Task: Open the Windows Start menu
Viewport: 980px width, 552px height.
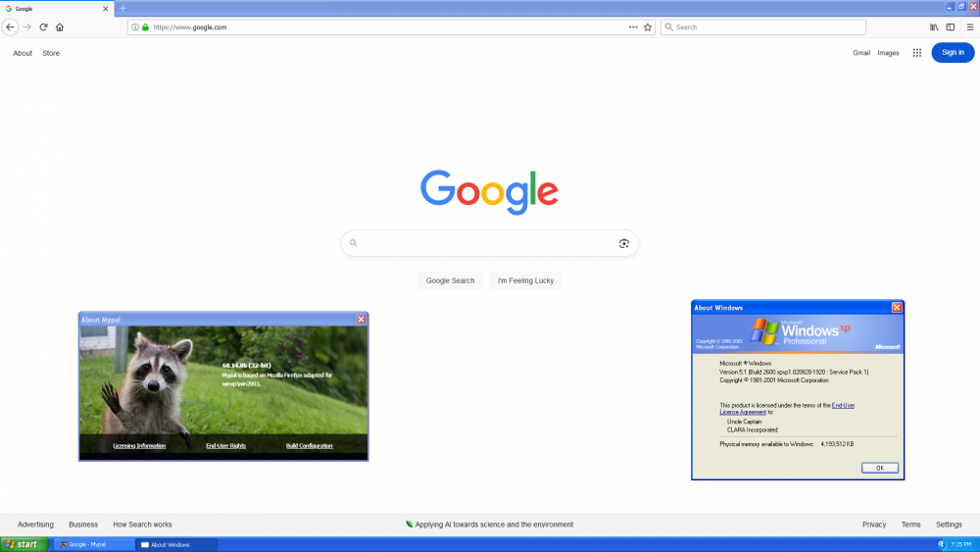Action: coord(24,544)
